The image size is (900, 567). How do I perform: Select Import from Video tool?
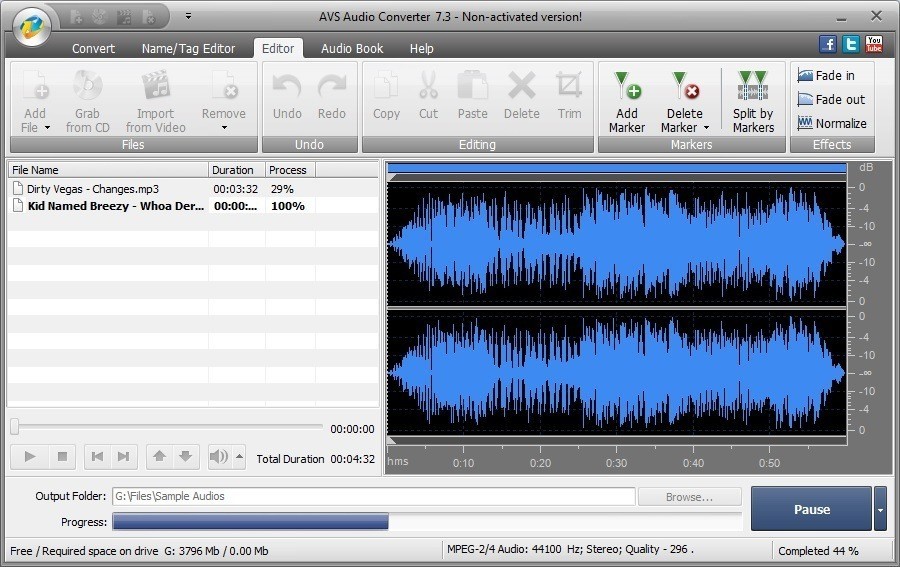point(156,86)
